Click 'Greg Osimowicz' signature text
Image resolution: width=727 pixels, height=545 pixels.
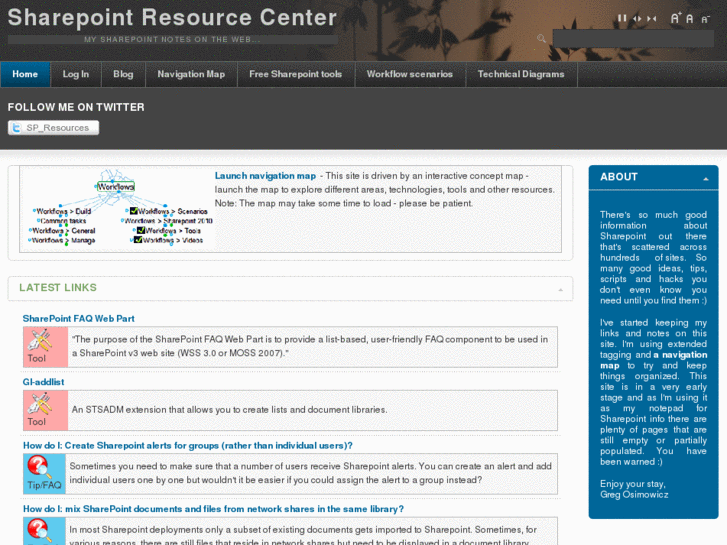[x=634, y=494]
